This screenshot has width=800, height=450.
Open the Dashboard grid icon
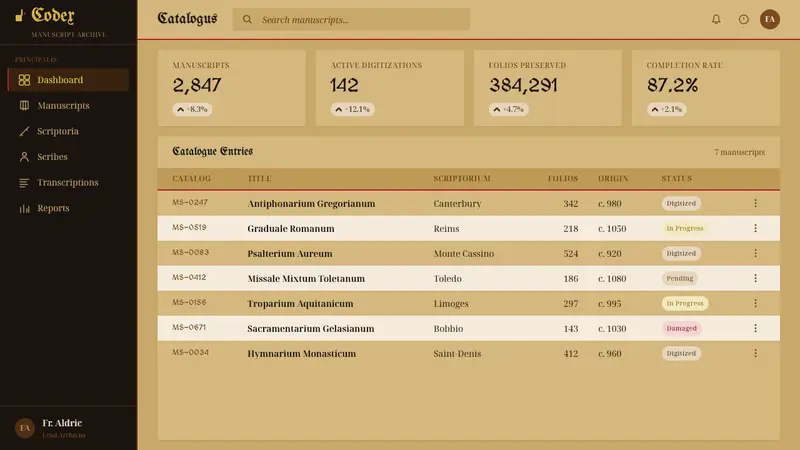pos(24,80)
